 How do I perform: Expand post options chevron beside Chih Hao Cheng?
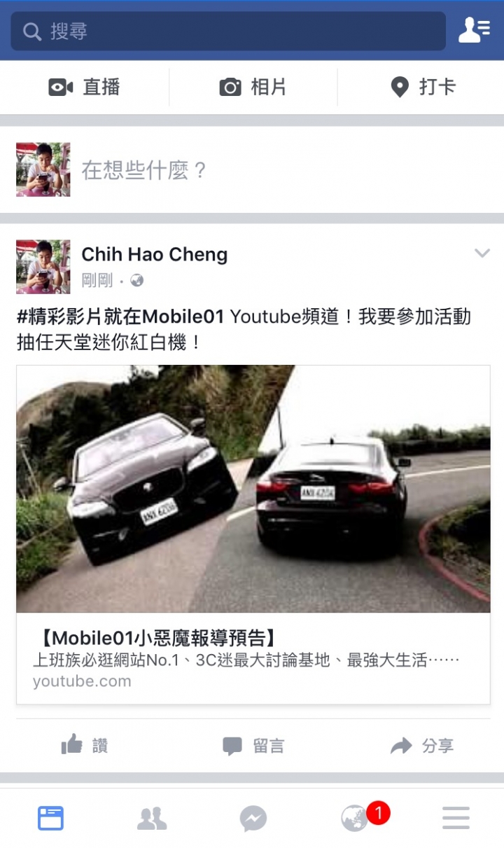(x=482, y=253)
